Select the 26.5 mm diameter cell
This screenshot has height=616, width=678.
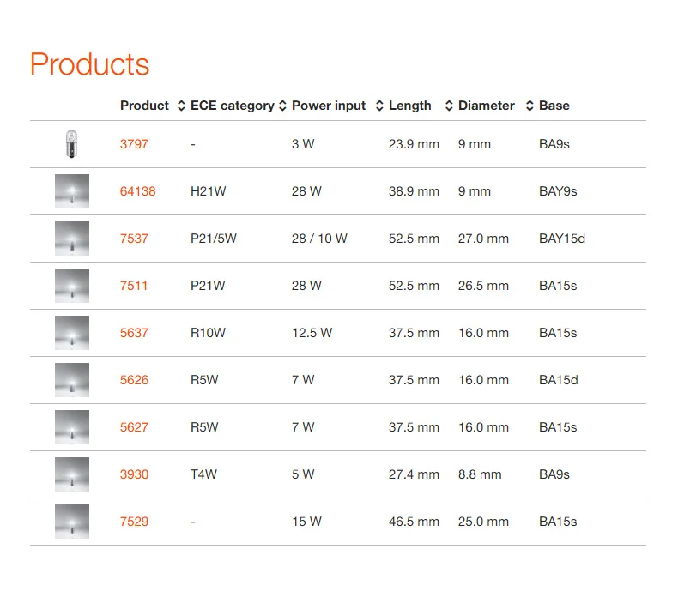pos(483,286)
